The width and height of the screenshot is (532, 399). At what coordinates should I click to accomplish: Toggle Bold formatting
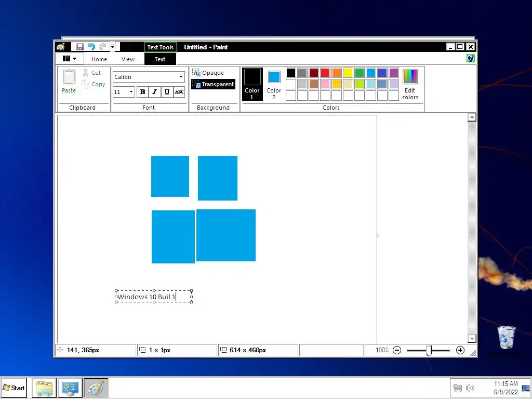tap(142, 92)
